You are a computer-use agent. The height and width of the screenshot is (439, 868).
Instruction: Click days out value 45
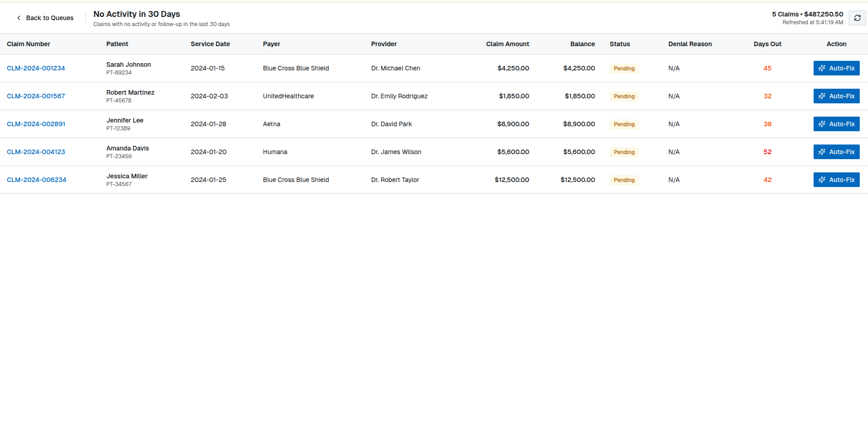(767, 68)
